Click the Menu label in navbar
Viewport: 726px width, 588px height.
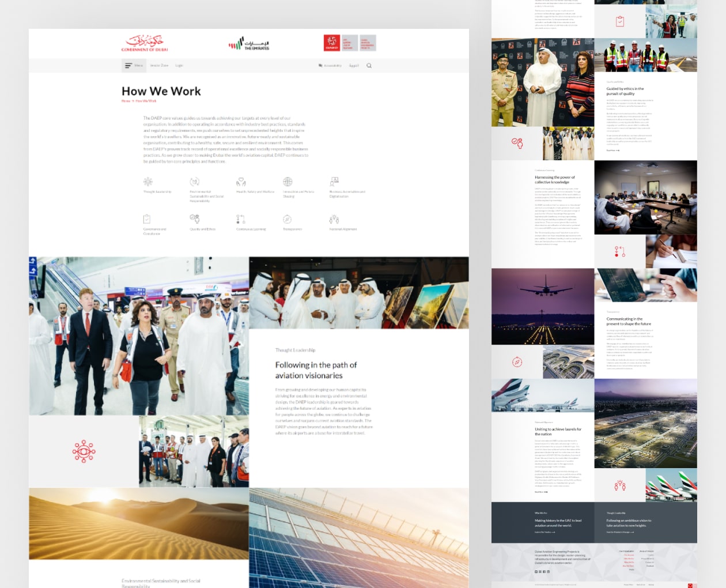(139, 66)
